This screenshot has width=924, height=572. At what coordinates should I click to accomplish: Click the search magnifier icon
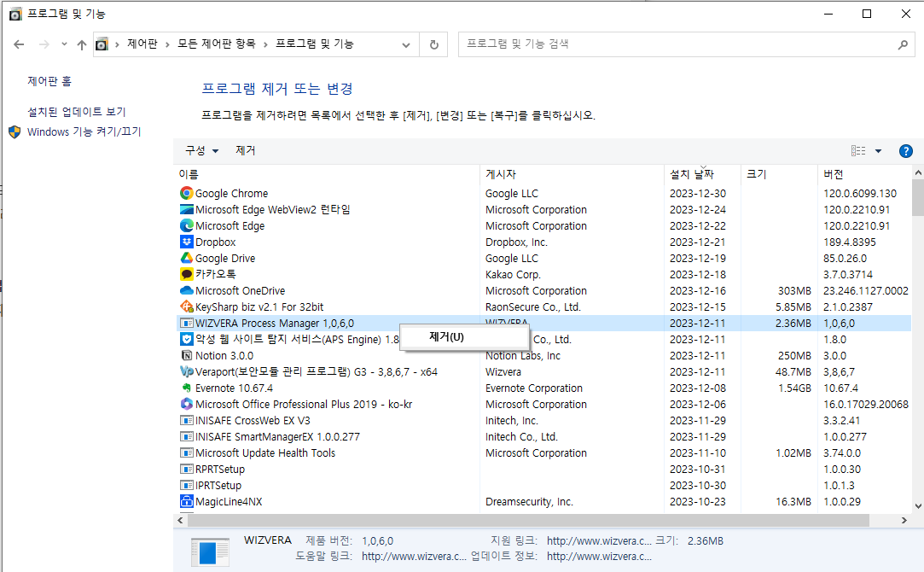pyautogui.click(x=902, y=44)
